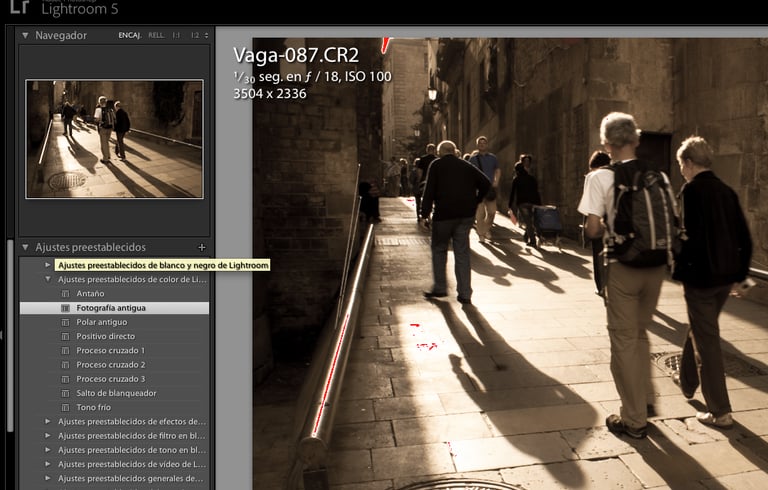Click the Polar antiguo preset icon
Viewport: 768px width, 490px height.
65,322
